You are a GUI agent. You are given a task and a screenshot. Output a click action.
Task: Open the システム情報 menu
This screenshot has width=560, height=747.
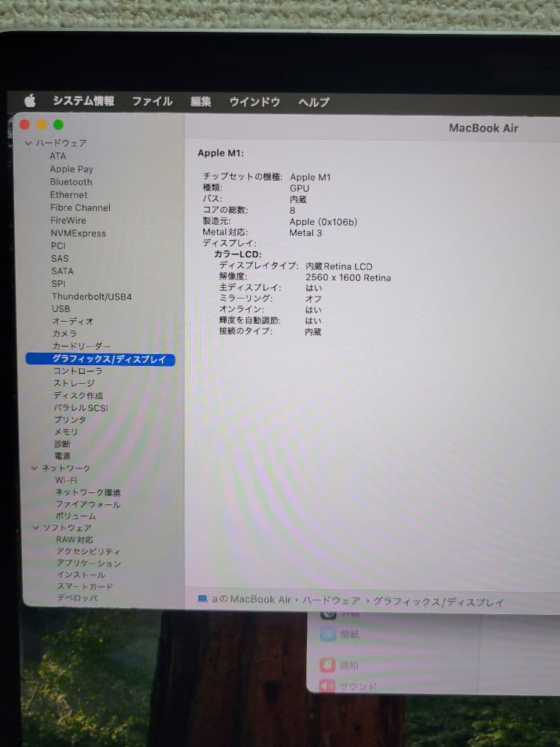(x=84, y=101)
